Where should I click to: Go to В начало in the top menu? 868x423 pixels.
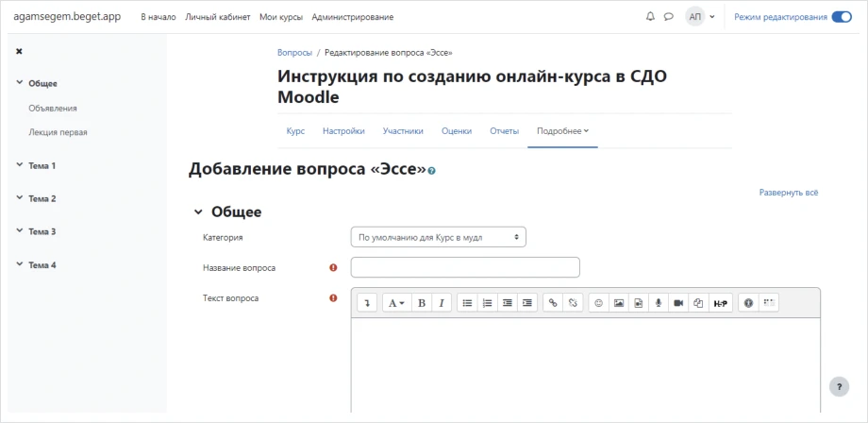(159, 17)
